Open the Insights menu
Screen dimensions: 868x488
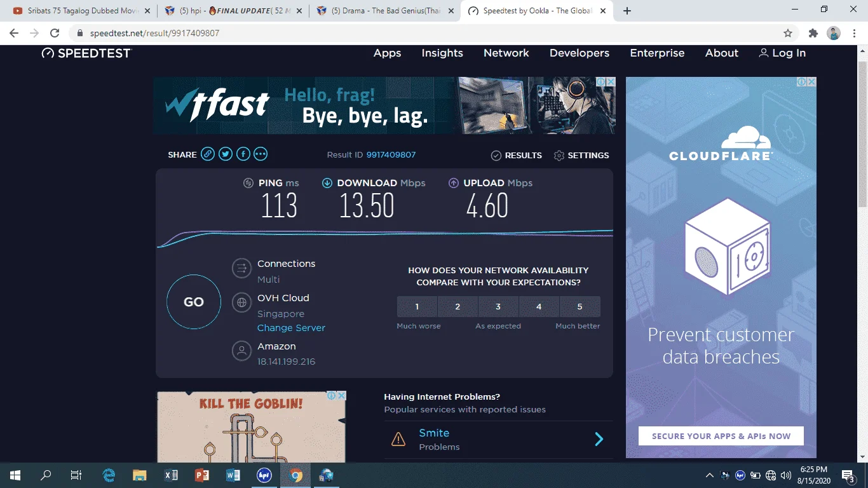coord(442,53)
